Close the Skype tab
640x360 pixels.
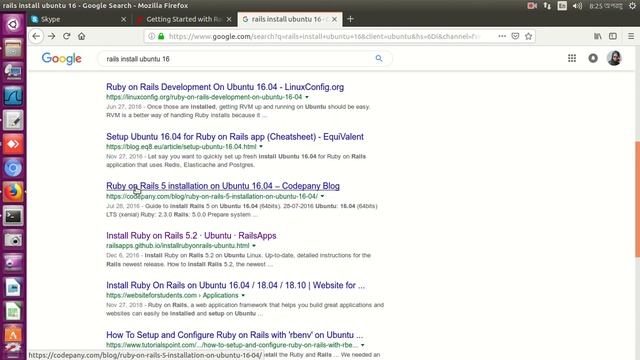click(124, 19)
